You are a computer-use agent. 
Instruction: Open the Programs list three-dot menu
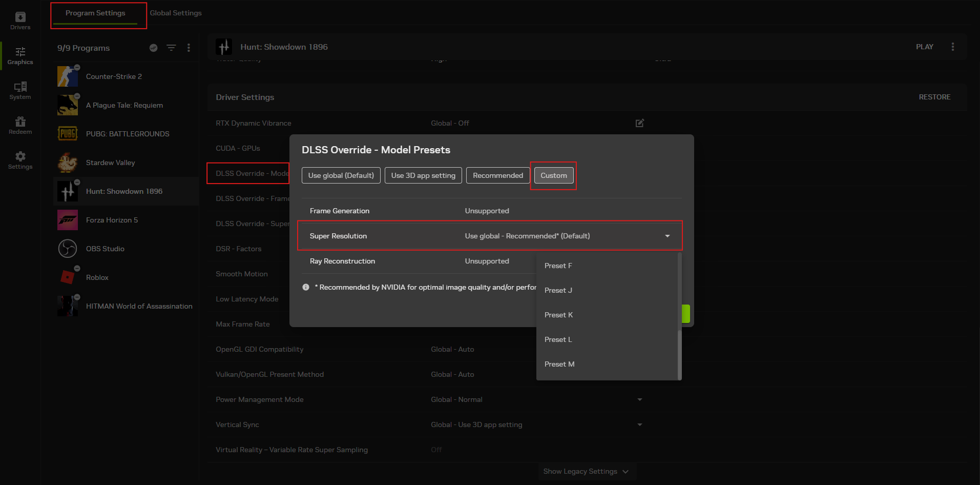(189, 48)
